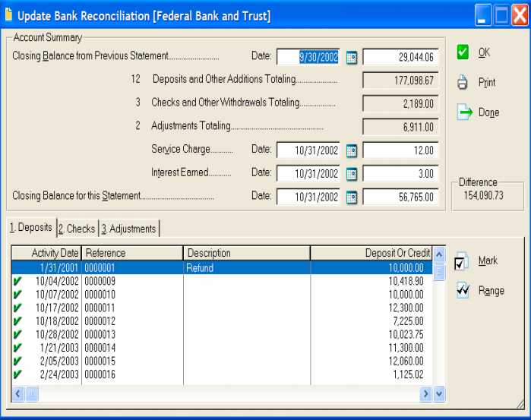Click the deposits list scroll left arrow
531x420 pixels.
(x=18, y=393)
